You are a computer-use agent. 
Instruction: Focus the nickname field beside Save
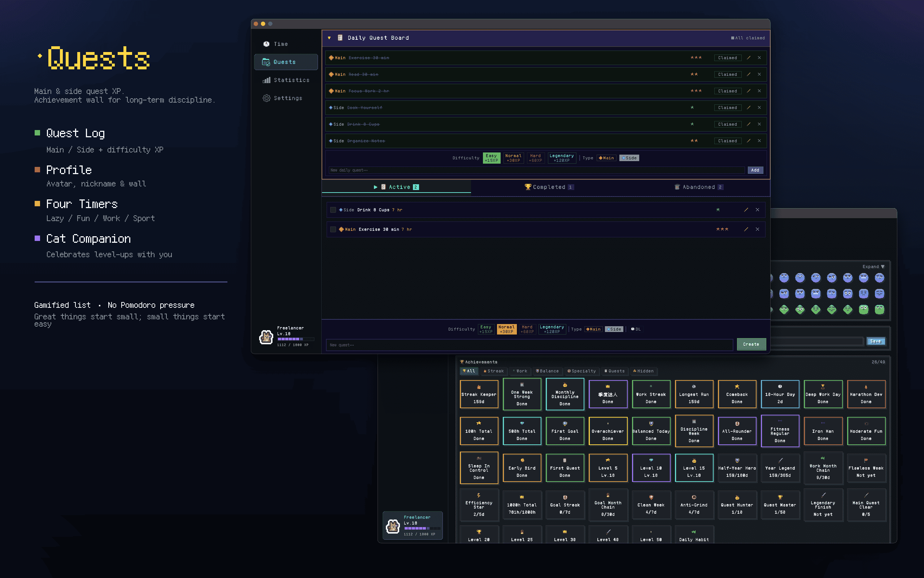817,341
